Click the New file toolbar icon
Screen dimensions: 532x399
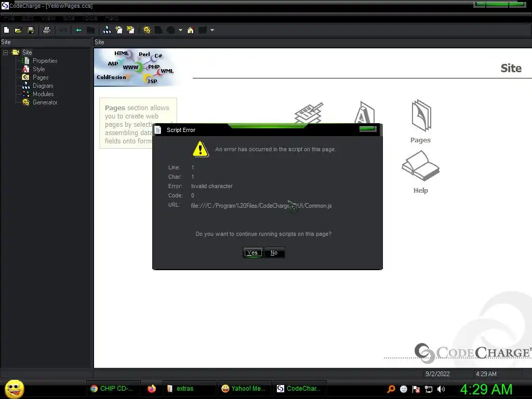click(x=6, y=30)
